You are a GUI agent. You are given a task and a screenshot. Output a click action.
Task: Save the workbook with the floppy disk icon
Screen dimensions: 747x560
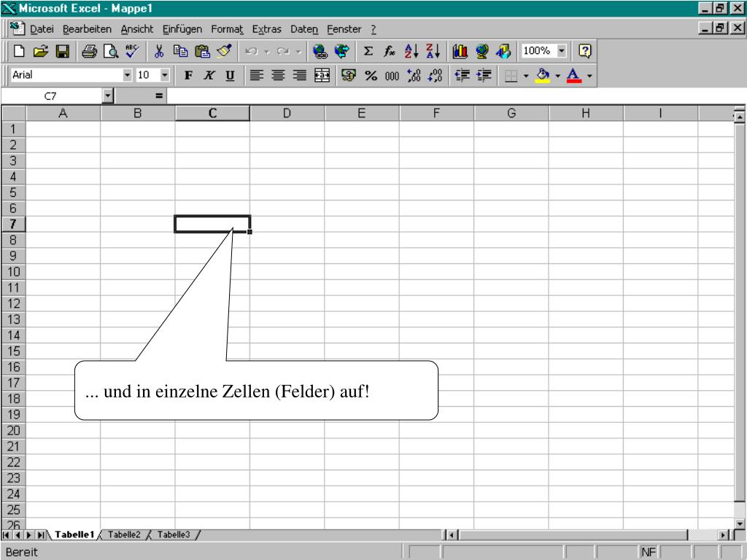click(x=63, y=51)
